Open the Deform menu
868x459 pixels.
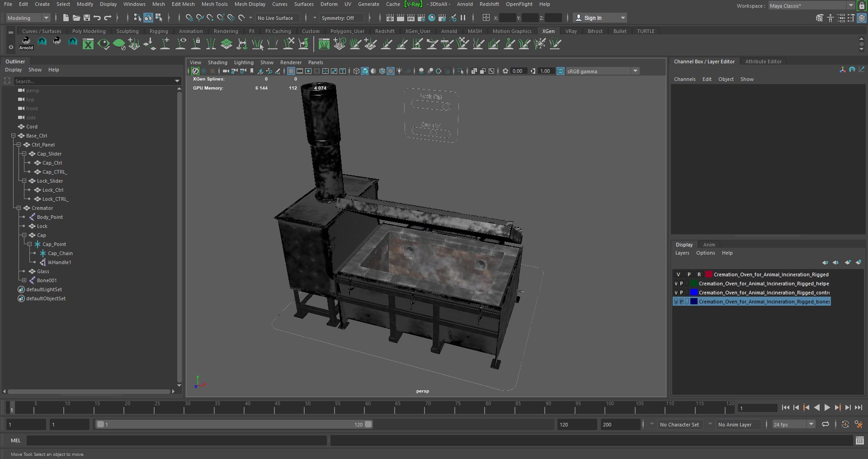[329, 4]
